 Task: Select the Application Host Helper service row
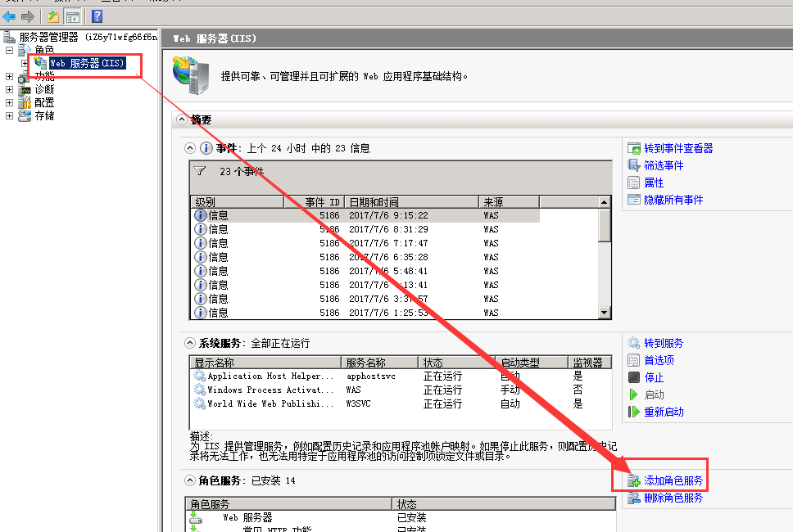pyautogui.click(x=401, y=376)
